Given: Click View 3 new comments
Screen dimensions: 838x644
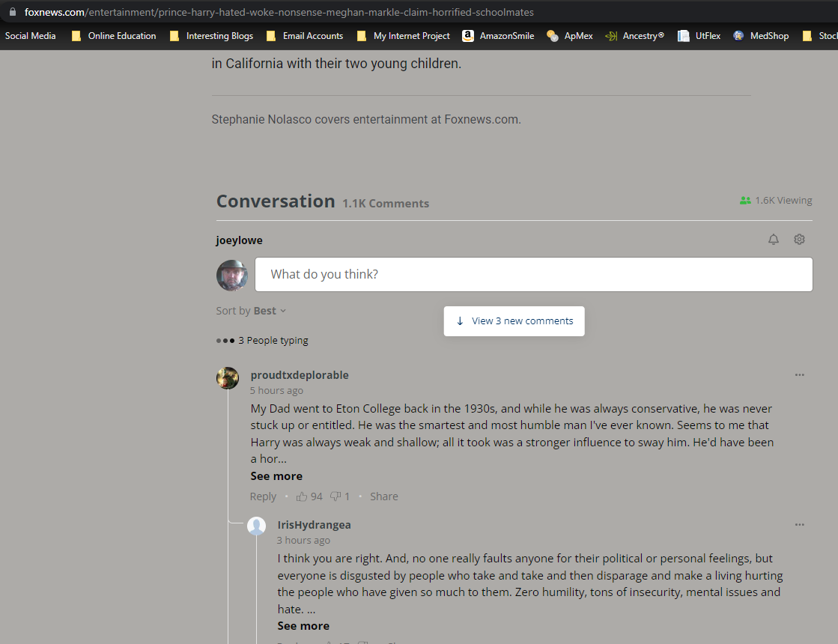Looking at the screenshot, I should [514, 321].
